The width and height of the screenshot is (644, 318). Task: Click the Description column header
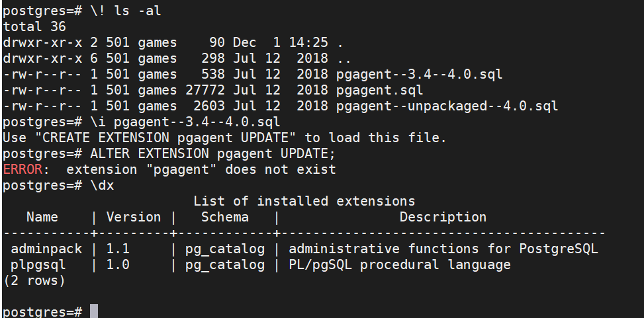[443, 217]
